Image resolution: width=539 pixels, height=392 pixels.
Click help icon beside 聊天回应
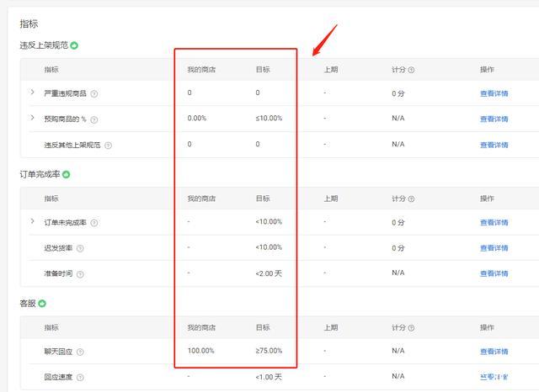[x=80, y=352]
